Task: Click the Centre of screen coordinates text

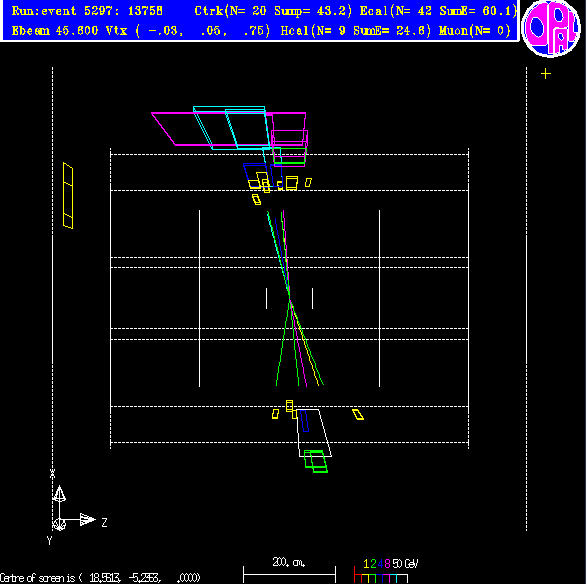Action: point(100,578)
